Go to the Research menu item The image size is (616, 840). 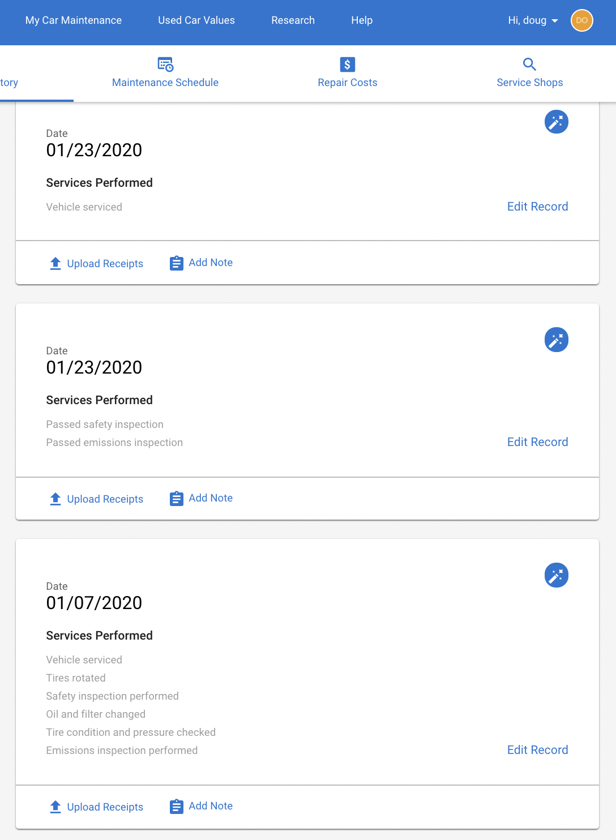tap(293, 20)
